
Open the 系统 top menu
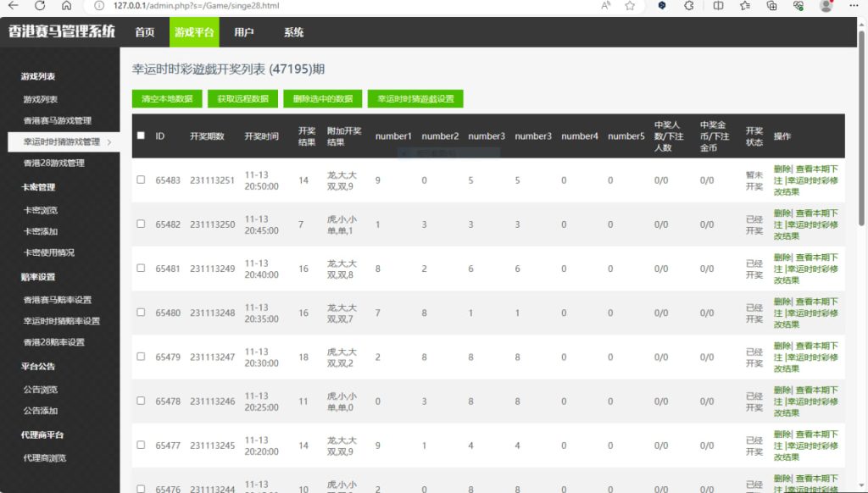(293, 32)
